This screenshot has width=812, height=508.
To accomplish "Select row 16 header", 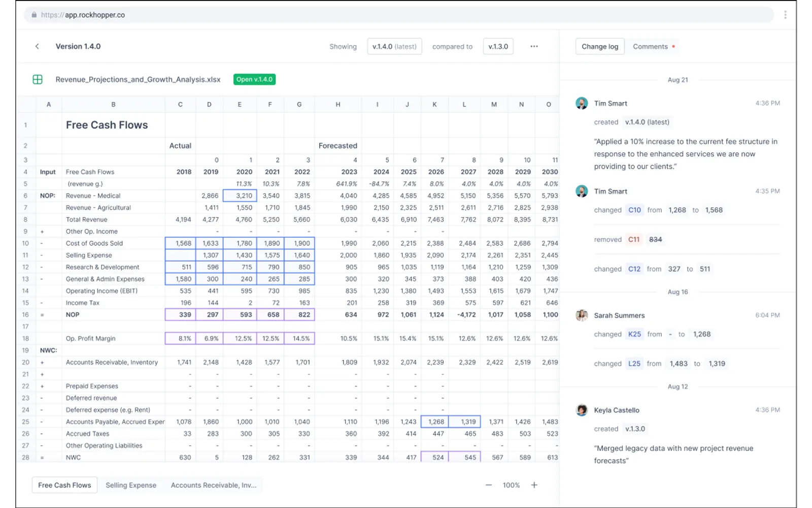I will click(x=25, y=314).
